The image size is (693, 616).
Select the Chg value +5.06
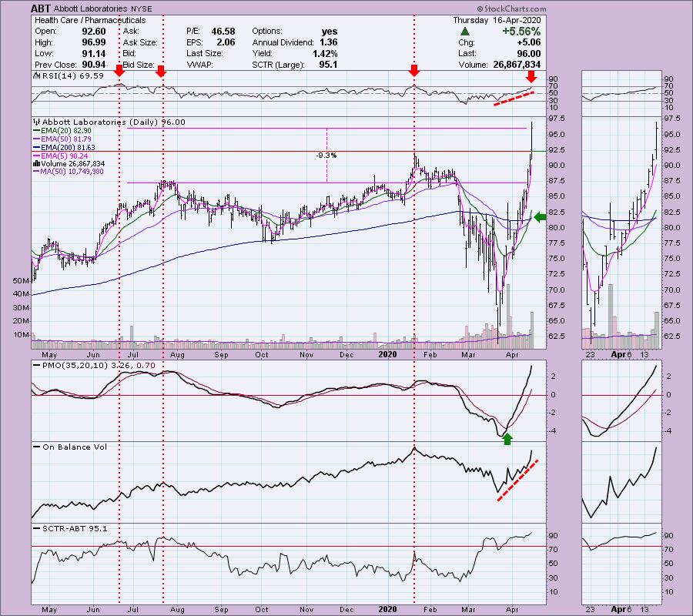pos(528,42)
